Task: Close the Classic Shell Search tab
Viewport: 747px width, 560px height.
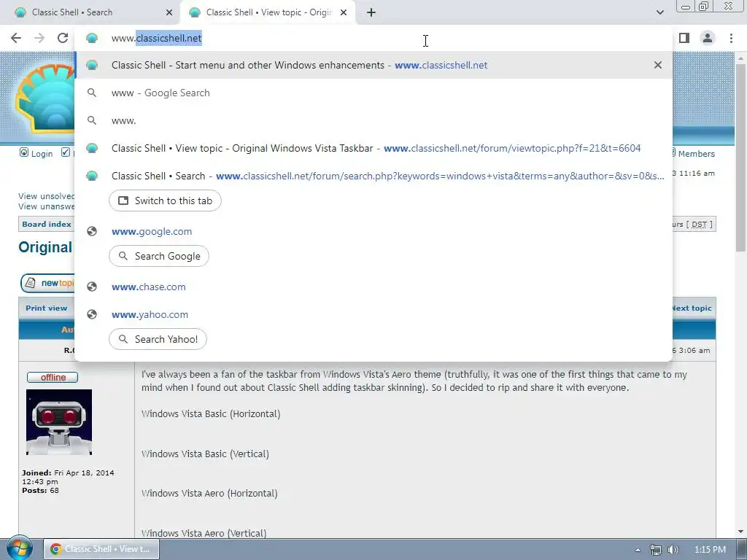Action: pos(169,12)
